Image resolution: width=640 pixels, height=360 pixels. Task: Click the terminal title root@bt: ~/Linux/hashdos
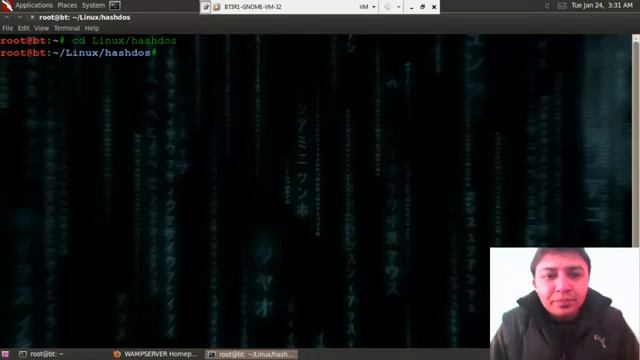point(85,17)
